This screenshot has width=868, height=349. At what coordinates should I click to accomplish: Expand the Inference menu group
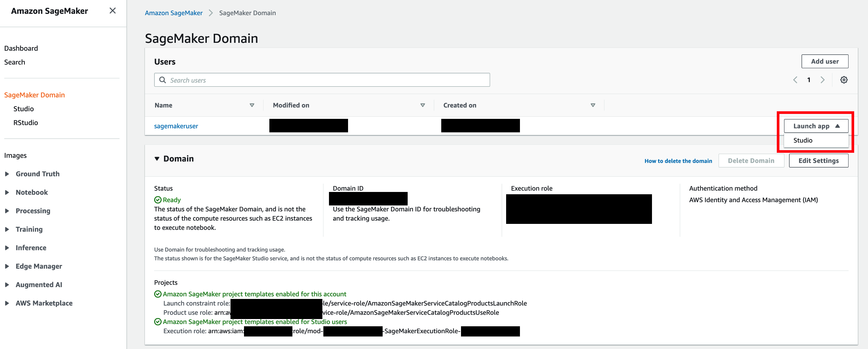[7, 248]
